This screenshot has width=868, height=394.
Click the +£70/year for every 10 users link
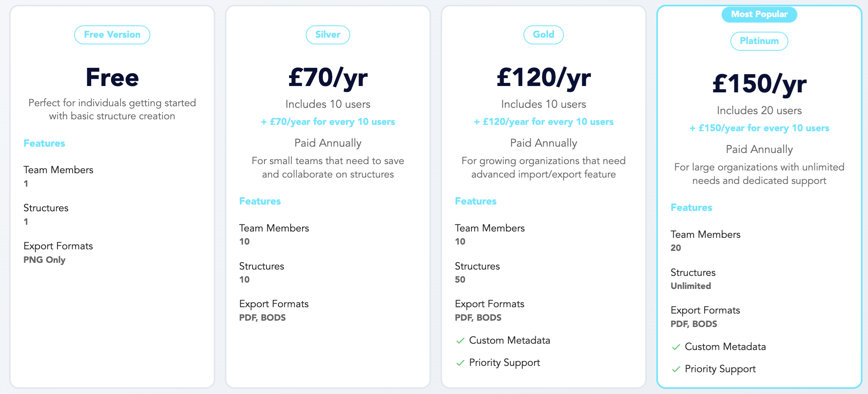(328, 122)
